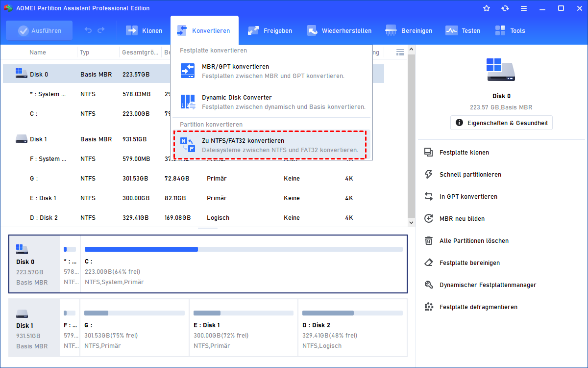The height and width of the screenshot is (368, 588).
Task: Open column view options icon
Action: pos(400,52)
